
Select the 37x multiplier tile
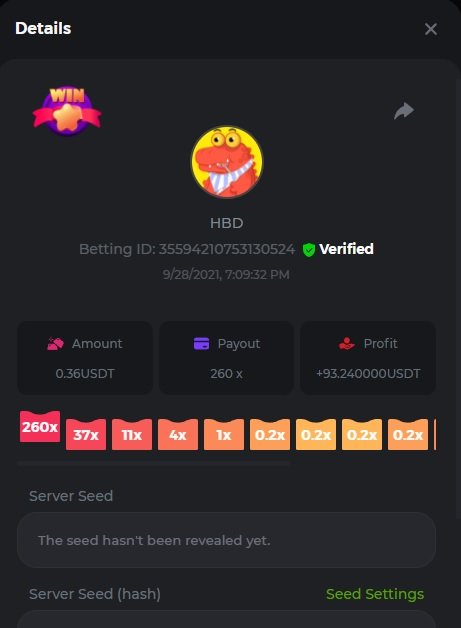pos(86,435)
